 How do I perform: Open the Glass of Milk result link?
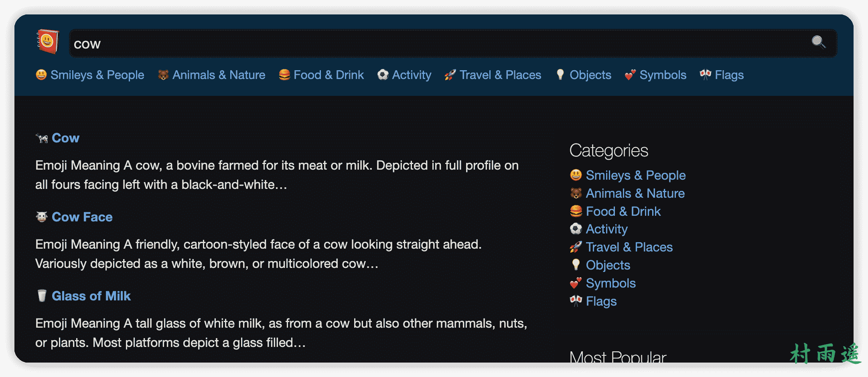91,296
